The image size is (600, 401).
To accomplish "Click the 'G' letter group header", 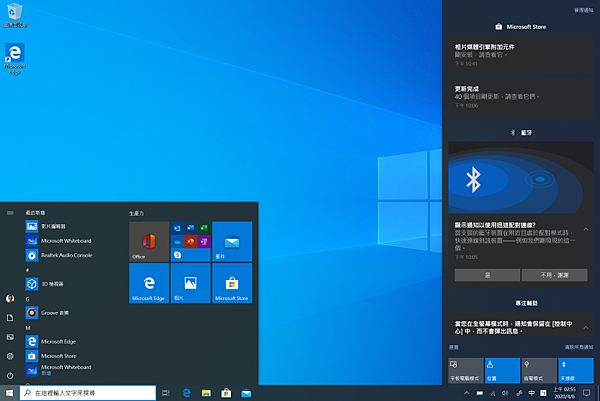I will [27, 299].
